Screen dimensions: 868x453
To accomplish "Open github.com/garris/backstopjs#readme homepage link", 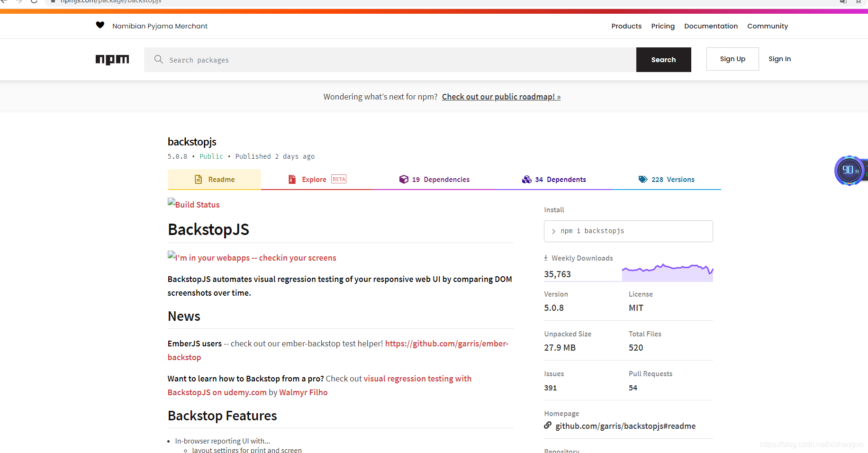I will (625, 426).
